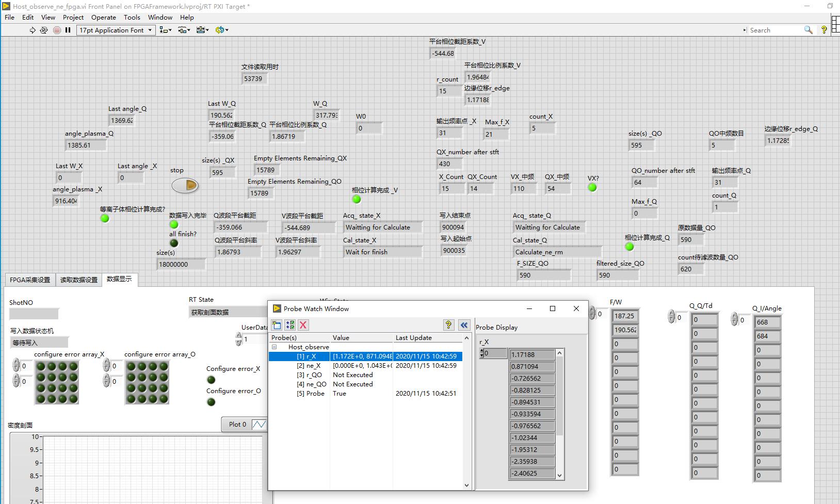Click the all finish? LED indicator
This screenshot has width=840, height=504.
(x=174, y=243)
